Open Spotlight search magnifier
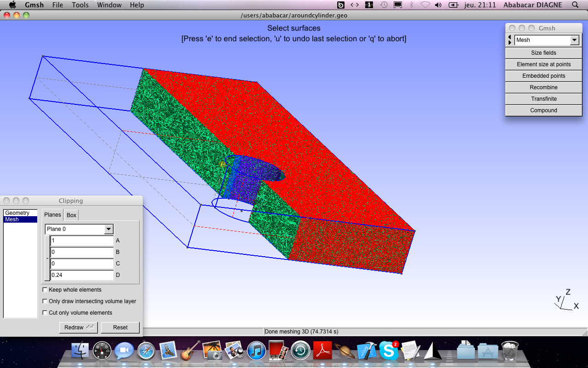The image size is (588, 368). (x=576, y=5)
